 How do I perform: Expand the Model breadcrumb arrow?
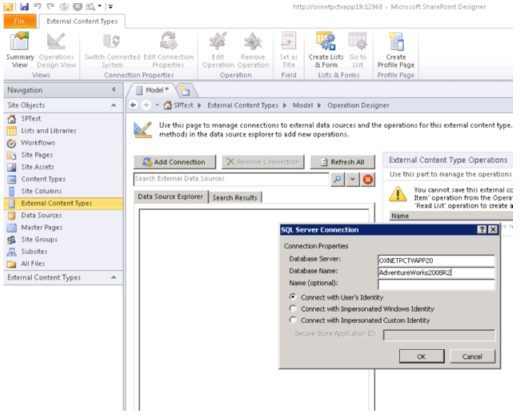click(x=319, y=105)
